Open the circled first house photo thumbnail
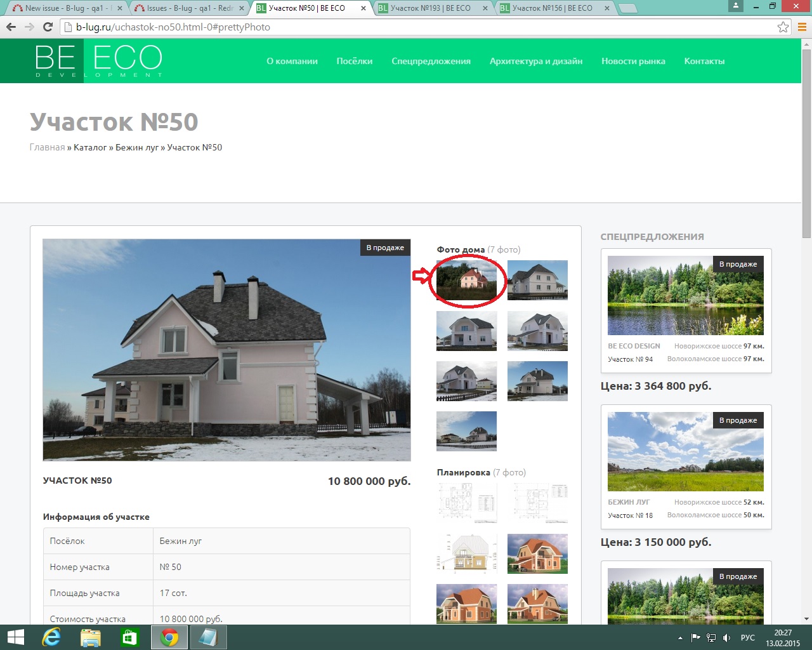Image resolution: width=812 pixels, height=650 pixels. click(x=466, y=280)
